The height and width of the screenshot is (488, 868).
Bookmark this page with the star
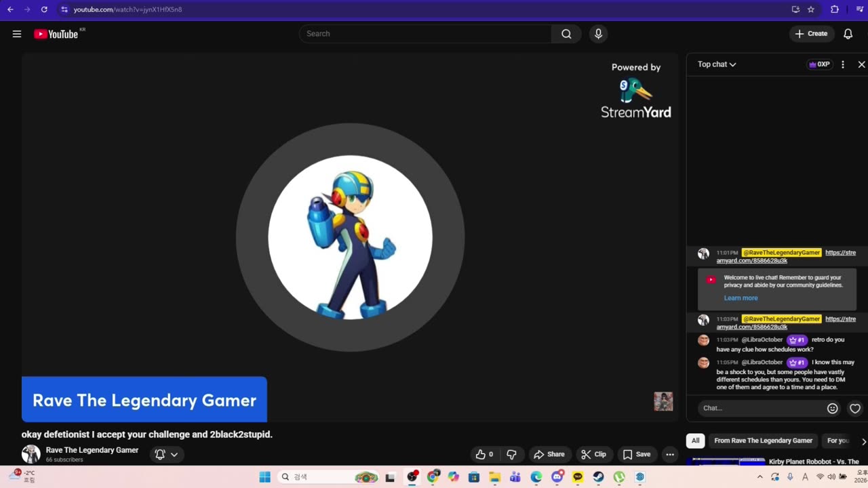(x=811, y=9)
